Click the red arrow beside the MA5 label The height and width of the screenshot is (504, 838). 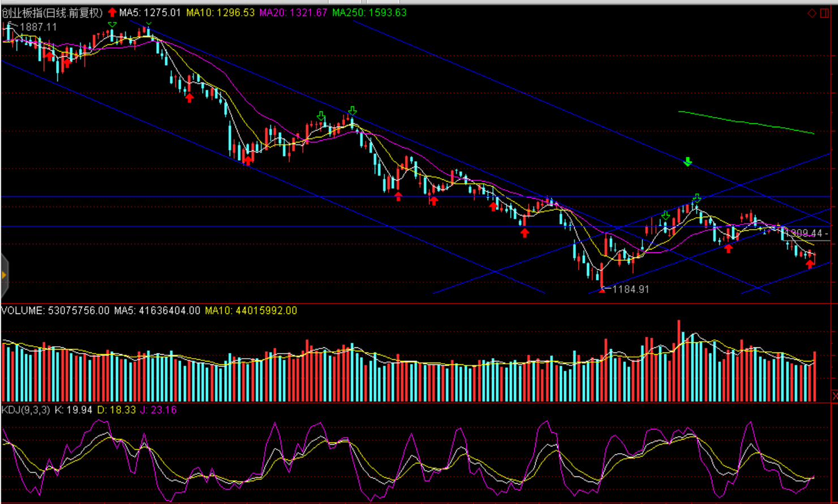click(112, 12)
